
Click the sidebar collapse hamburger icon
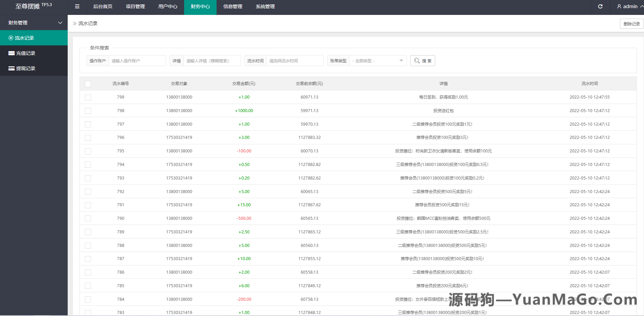(x=77, y=6)
